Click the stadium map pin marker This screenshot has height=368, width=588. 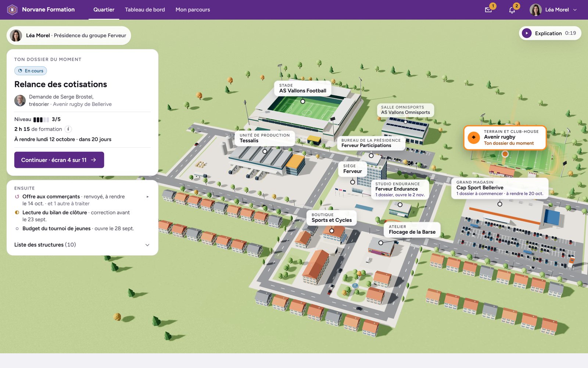click(x=302, y=102)
